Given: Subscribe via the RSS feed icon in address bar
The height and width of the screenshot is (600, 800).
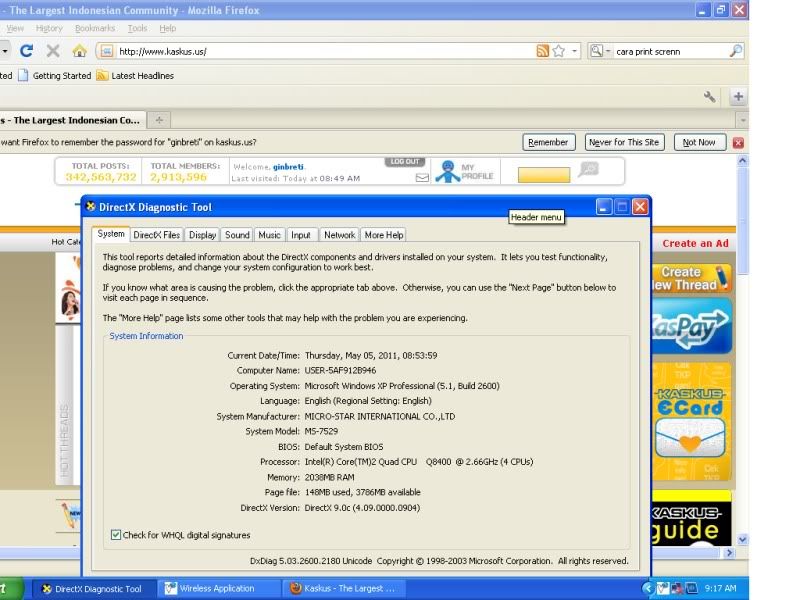Looking at the screenshot, I should 542,51.
